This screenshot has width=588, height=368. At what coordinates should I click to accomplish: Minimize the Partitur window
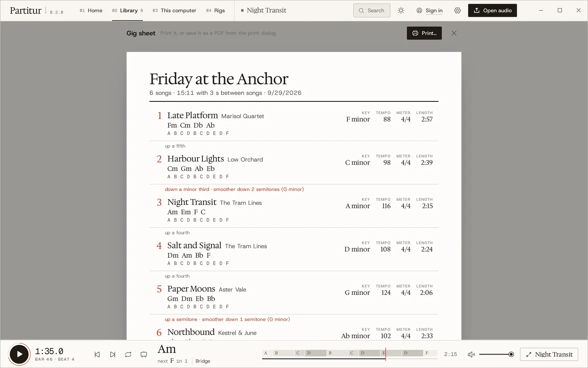(x=541, y=11)
